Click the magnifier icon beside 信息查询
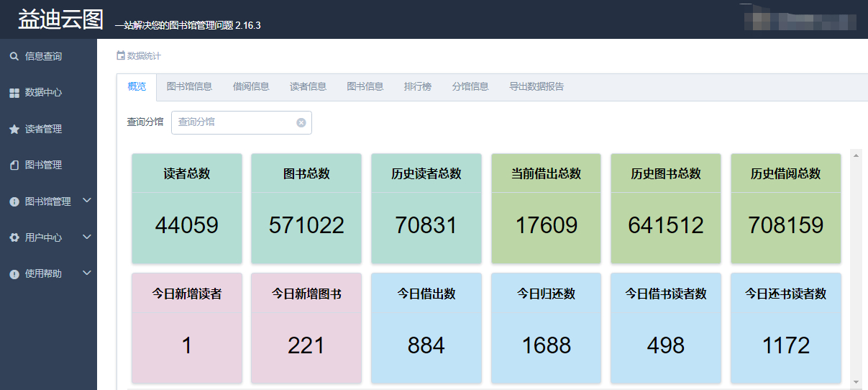 (x=14, y=56)
